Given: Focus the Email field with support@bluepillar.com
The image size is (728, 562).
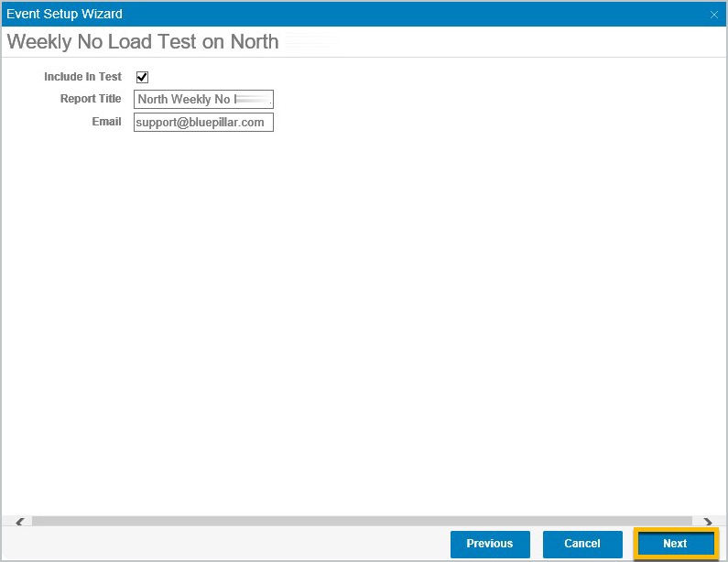Looking at the screenshot, I should click(203, 122).
